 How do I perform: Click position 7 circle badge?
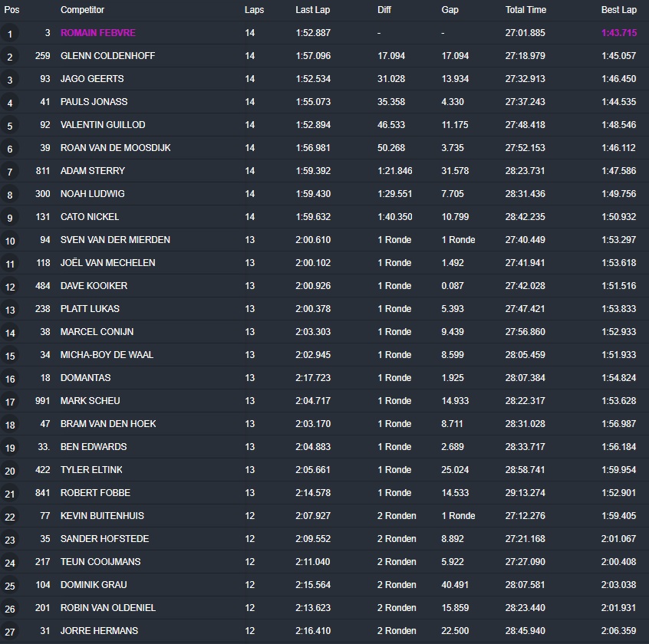(x=10, y=172)
